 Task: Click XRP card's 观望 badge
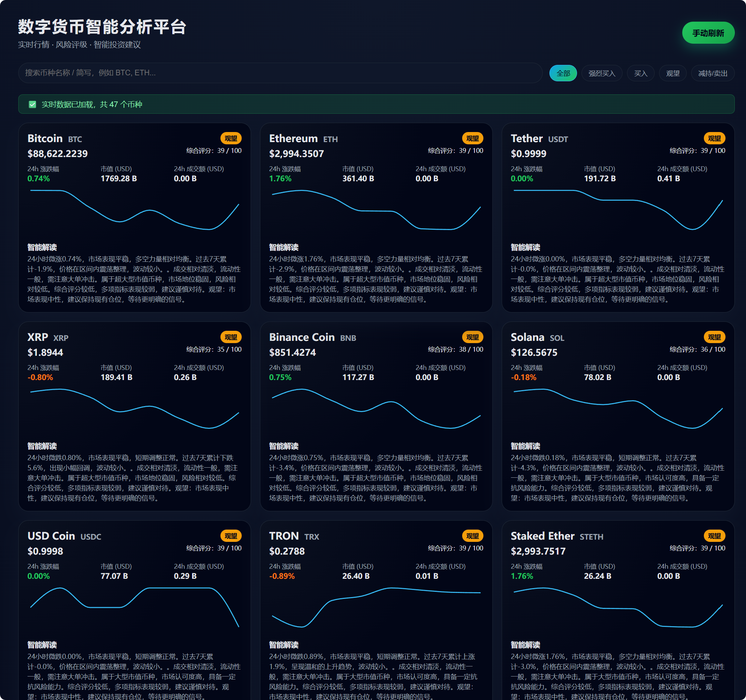(x=231, y=337)
